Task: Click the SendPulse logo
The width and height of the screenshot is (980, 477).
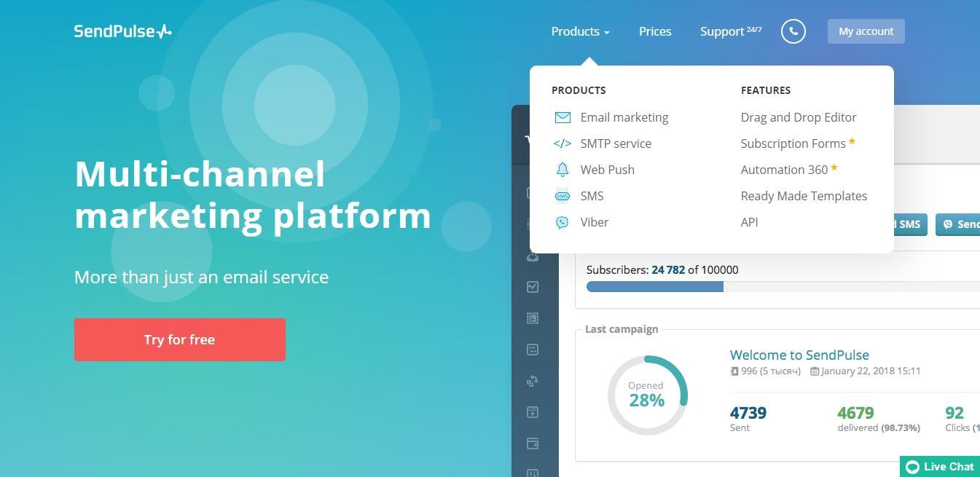Action: click(x=123, y=31)
